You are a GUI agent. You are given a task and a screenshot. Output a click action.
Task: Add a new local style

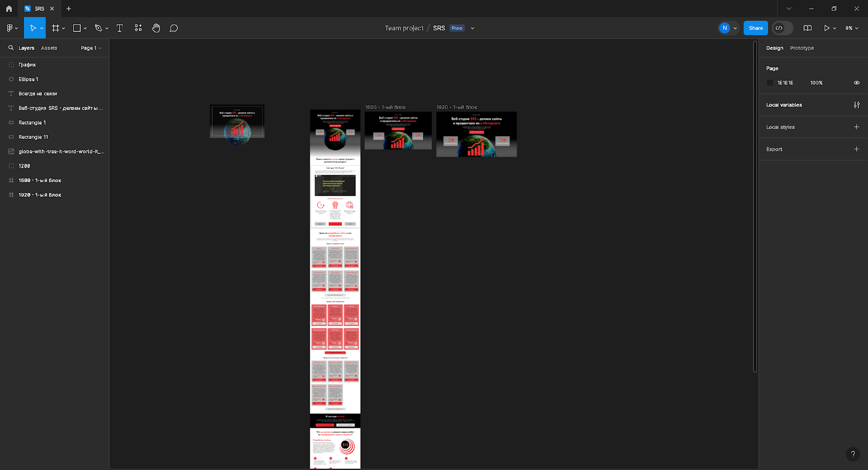pyautogui.click(x=857, y=127)
